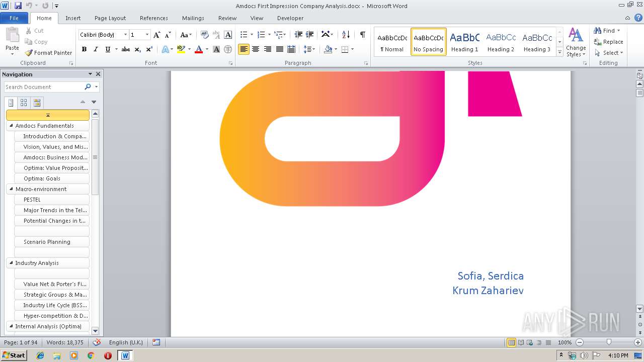
Task: Open Line Spacing dropdown
Action: pyautogui.click(x=309, y=49)
